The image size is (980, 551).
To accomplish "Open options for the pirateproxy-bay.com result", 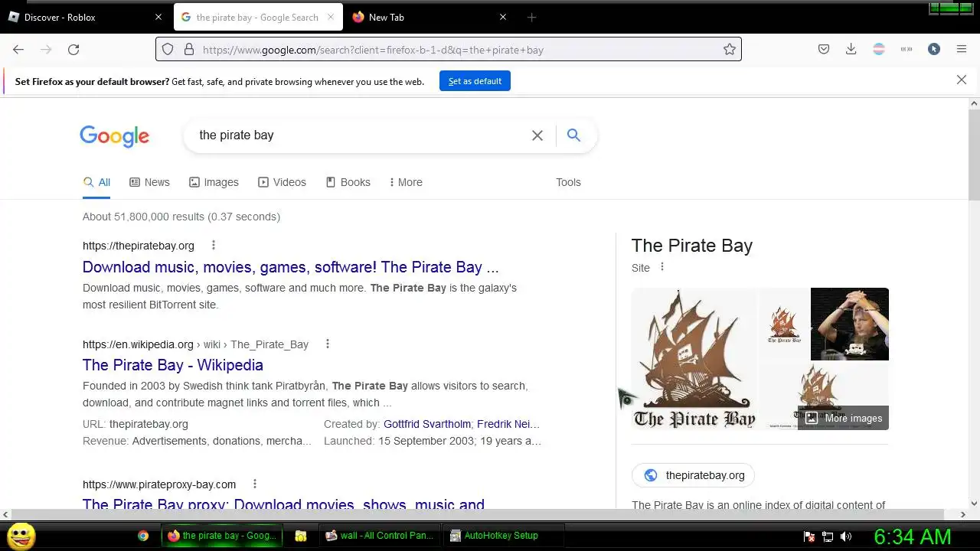I will point(255,484).
